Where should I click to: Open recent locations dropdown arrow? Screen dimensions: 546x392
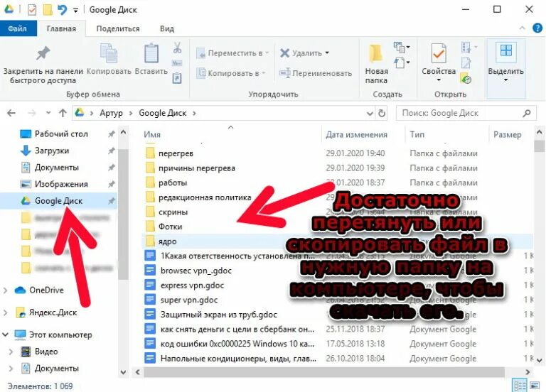click(48, 113)
